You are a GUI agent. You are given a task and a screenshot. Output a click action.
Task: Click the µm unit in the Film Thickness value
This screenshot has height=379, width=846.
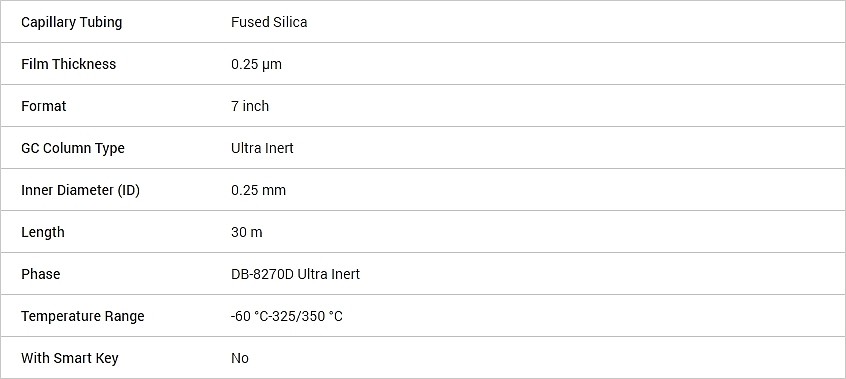pos(272,65)
